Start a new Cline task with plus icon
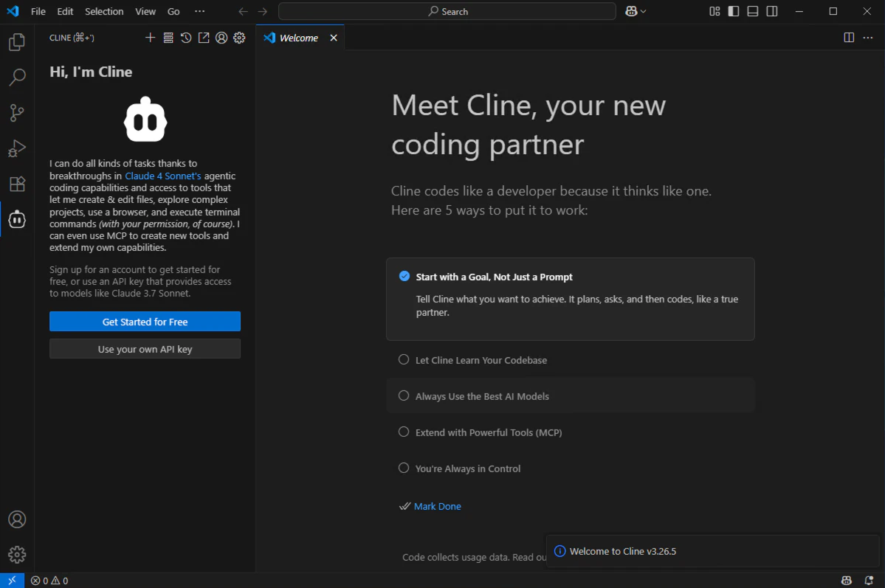 [150, 37]
